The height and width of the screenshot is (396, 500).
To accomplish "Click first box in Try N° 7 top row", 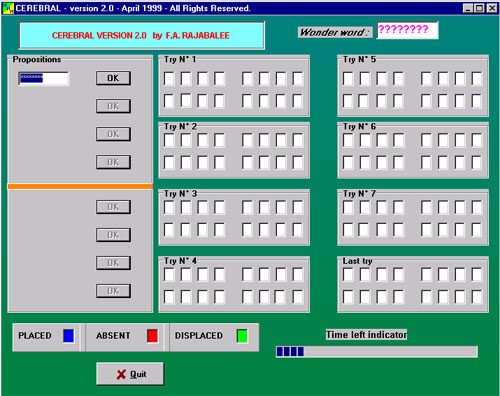I will (348, 207).
